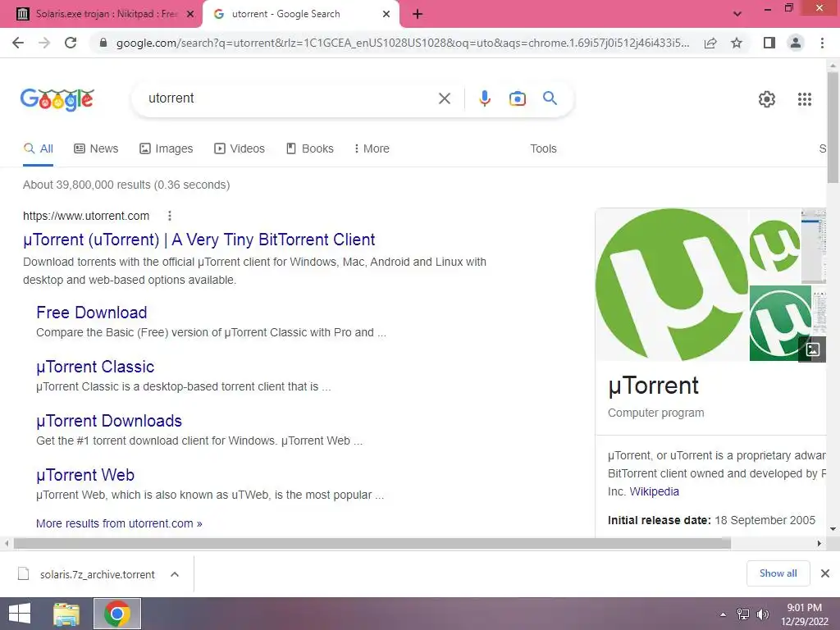
Task: Go to Google home via the logo
Action: [x=57, y=99]
